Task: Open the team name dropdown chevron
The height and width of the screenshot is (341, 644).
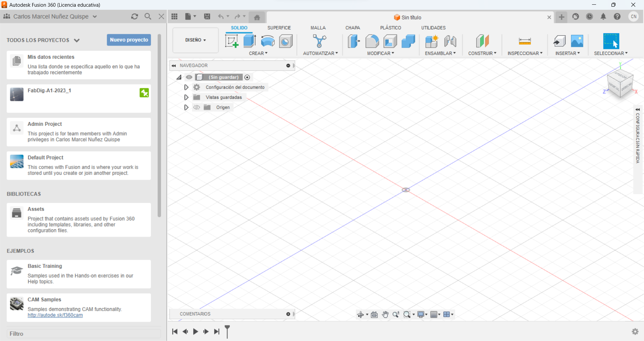Action: pos(95,16)
